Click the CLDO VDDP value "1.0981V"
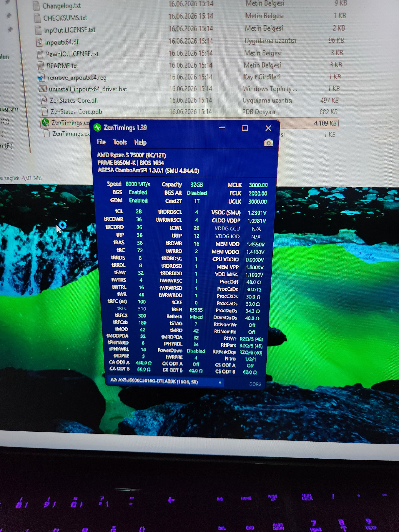Viewport: 399px width, 532px height. pyautogui.click(x=257, y=221)
